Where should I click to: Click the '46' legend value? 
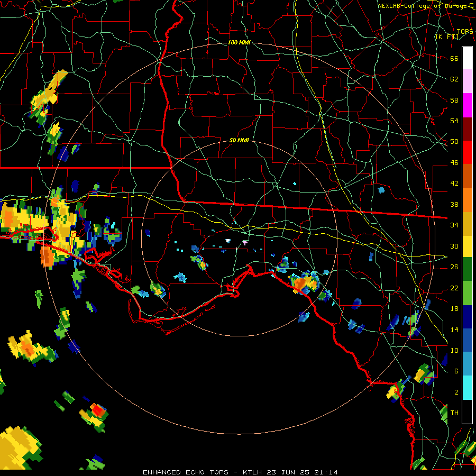pyautogui.click(x=454, y=163)
